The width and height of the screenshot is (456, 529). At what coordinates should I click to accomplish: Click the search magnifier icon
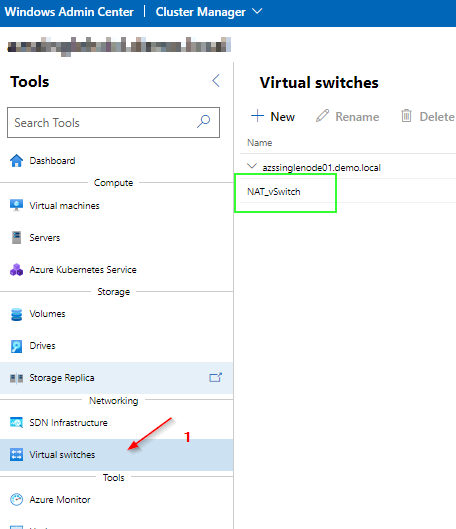pos(203,121)
